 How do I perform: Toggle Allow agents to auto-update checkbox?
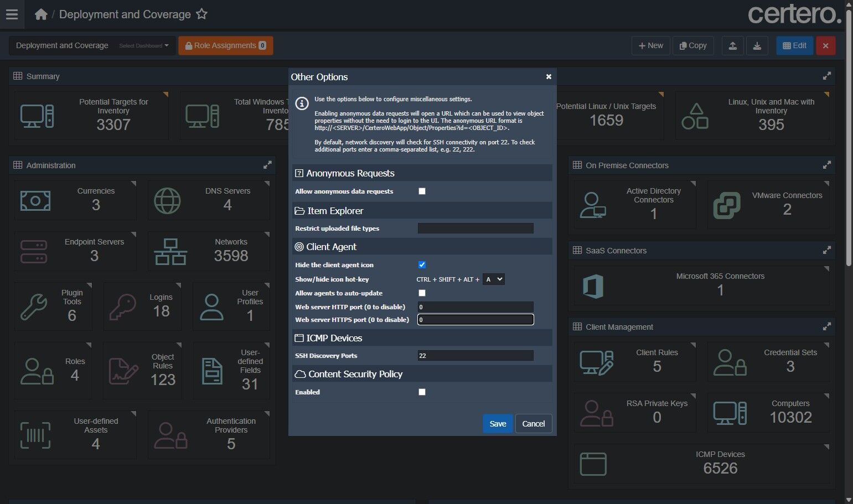(x=422, y=293)
